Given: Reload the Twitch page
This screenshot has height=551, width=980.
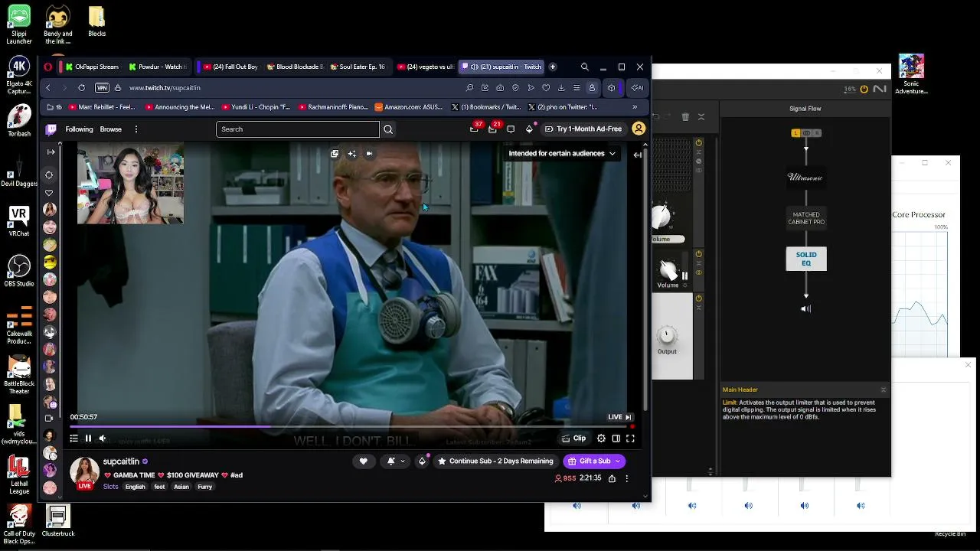Looking at the screenshot, I should pos(81,88).
